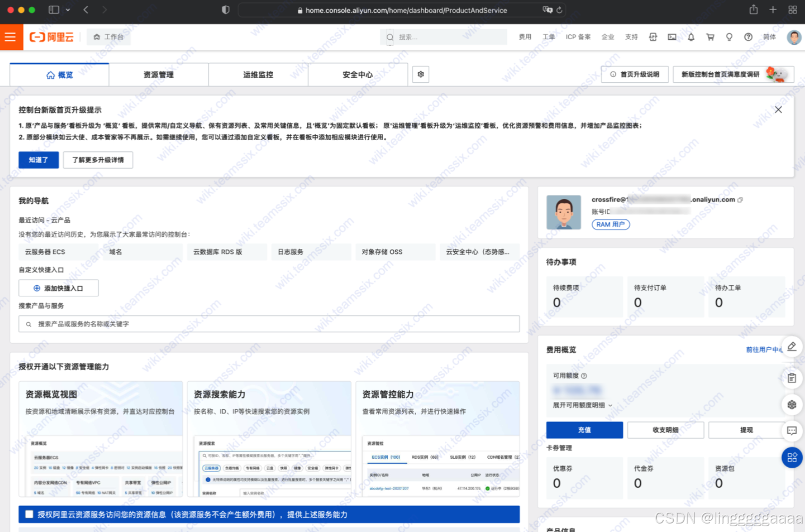The width and height of the screenshot is (805, 532).
Task: Open 对象存储 OSS shortcut
Action: pos(395,252)
